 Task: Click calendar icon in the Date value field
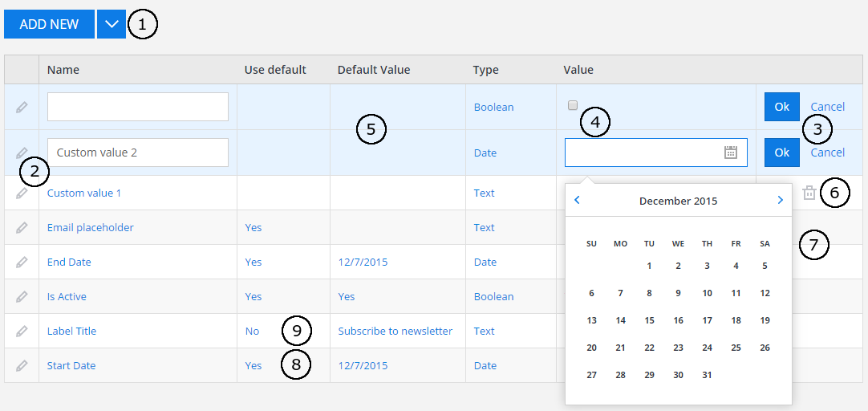(x=731, y=153)
